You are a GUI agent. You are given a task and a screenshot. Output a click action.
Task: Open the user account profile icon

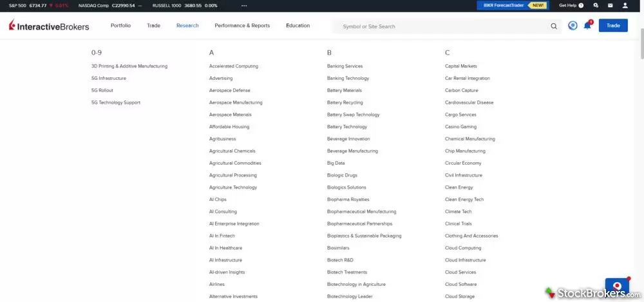[x=625, y=5]
